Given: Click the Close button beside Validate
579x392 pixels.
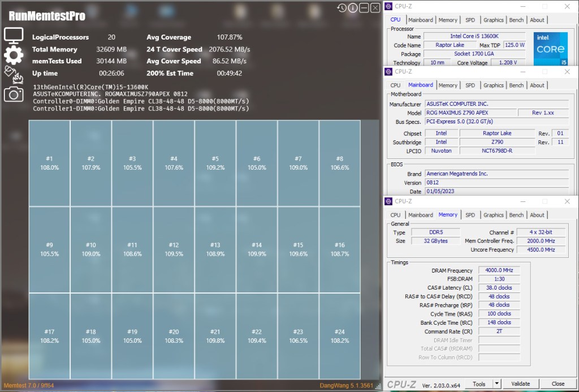Looking at the screenshot, I should (x=558, y=384).
